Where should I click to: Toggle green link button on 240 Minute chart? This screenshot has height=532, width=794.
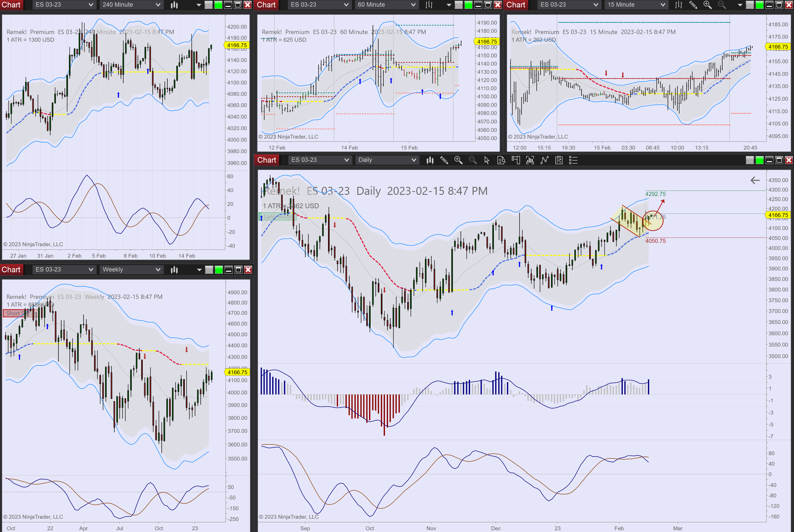click(218, 5)
